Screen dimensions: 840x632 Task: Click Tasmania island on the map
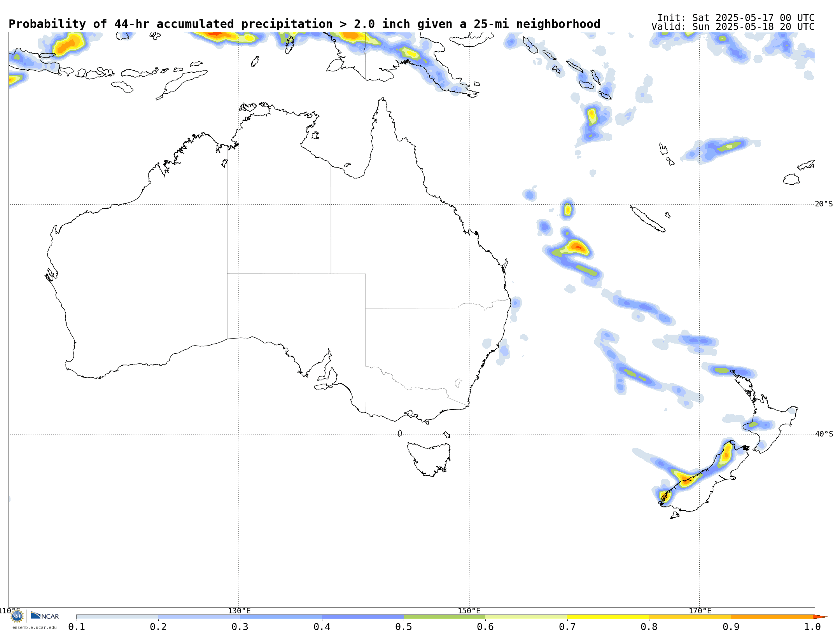click(429, 459)
